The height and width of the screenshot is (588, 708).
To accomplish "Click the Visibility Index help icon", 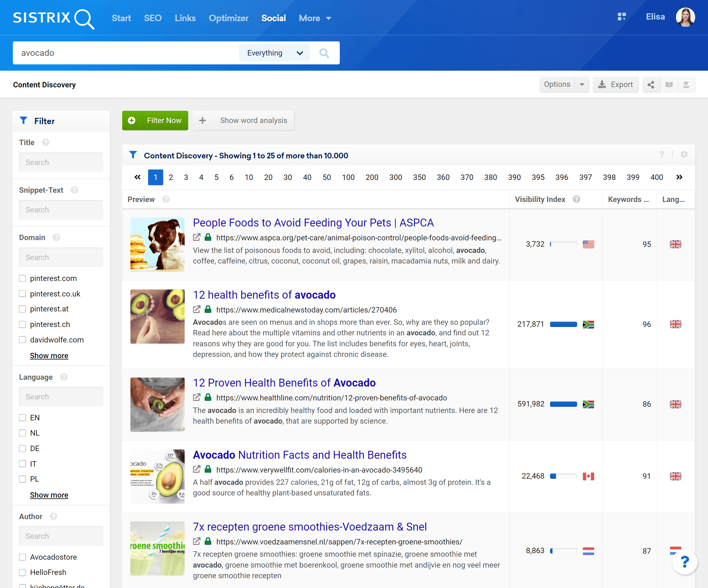I will 576,200.
